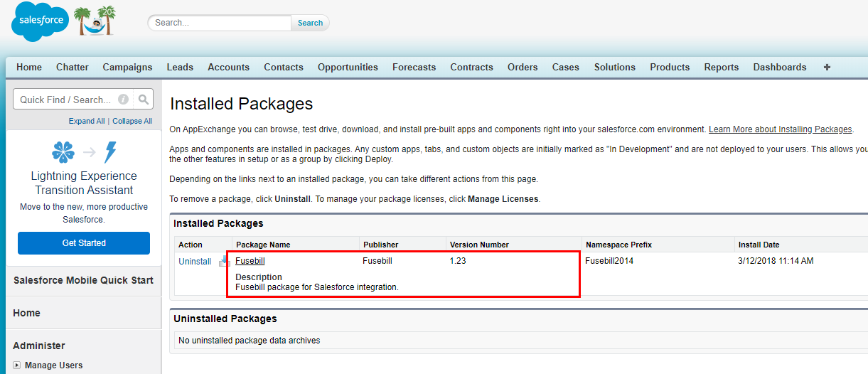Viewport: 868px width, 374px height.
Task: Click the blue flower Classic icon
Action: pyautogui.click(x=63, y=152)
